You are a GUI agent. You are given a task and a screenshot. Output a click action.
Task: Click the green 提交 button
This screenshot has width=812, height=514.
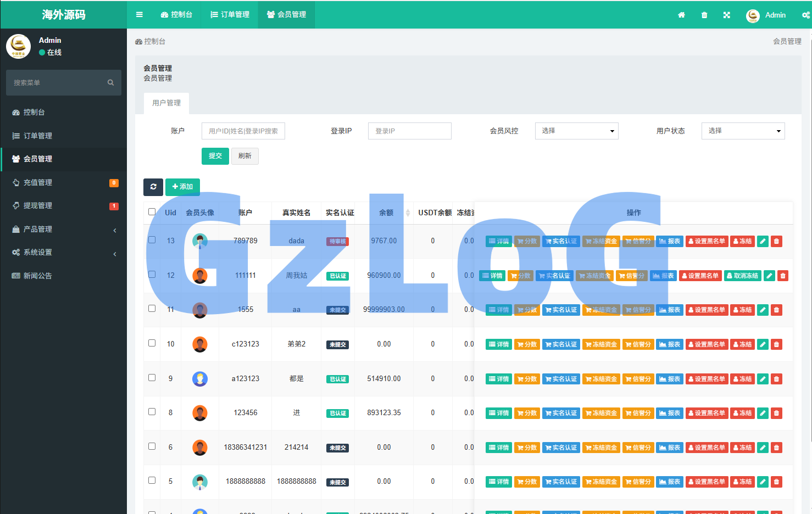[215, 156]
